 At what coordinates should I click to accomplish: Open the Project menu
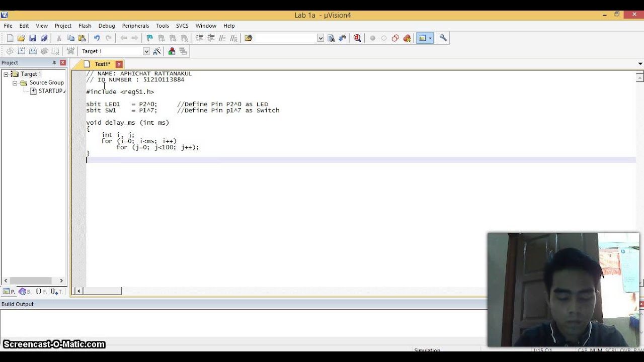[x=63, y=26]
